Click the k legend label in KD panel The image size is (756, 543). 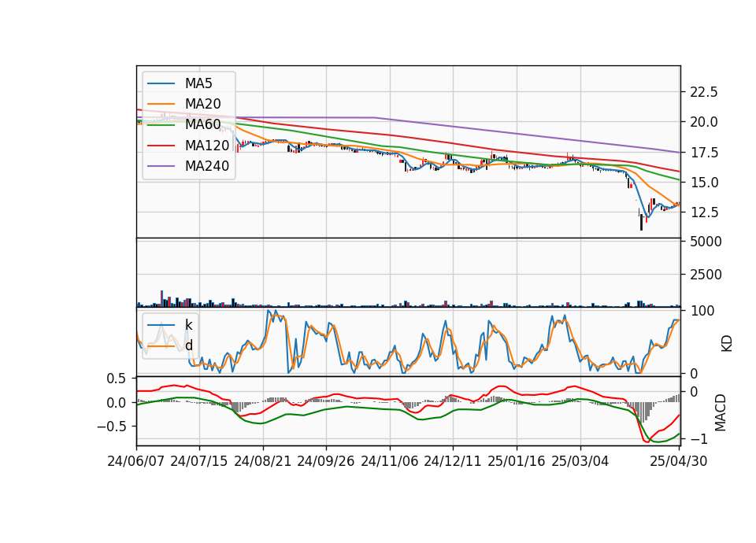(188, 325)
